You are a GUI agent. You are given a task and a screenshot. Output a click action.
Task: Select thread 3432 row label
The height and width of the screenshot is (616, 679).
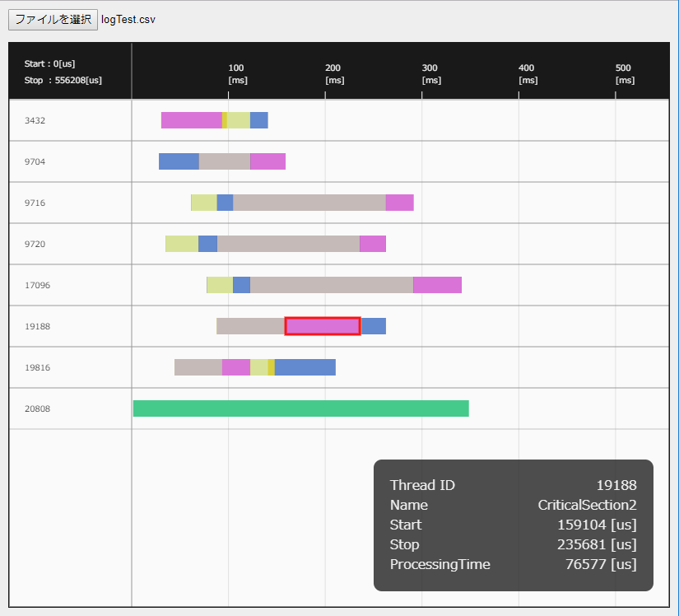pos(35,120)
